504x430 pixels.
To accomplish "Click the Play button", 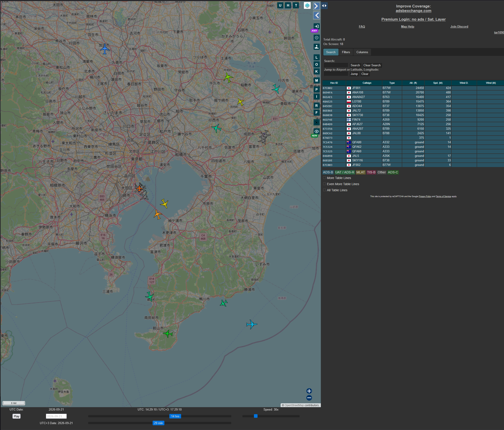I will click(17, 416).
